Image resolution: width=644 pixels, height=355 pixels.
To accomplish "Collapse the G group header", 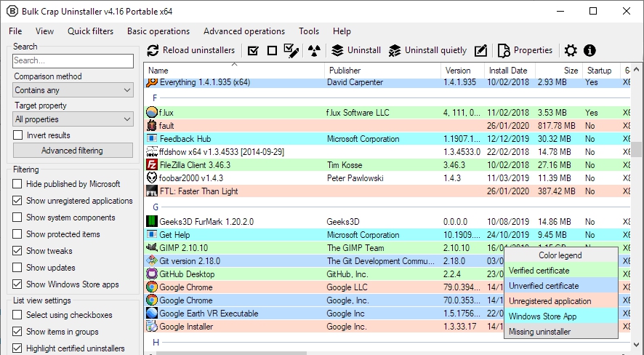I will [x=156, y=207].
